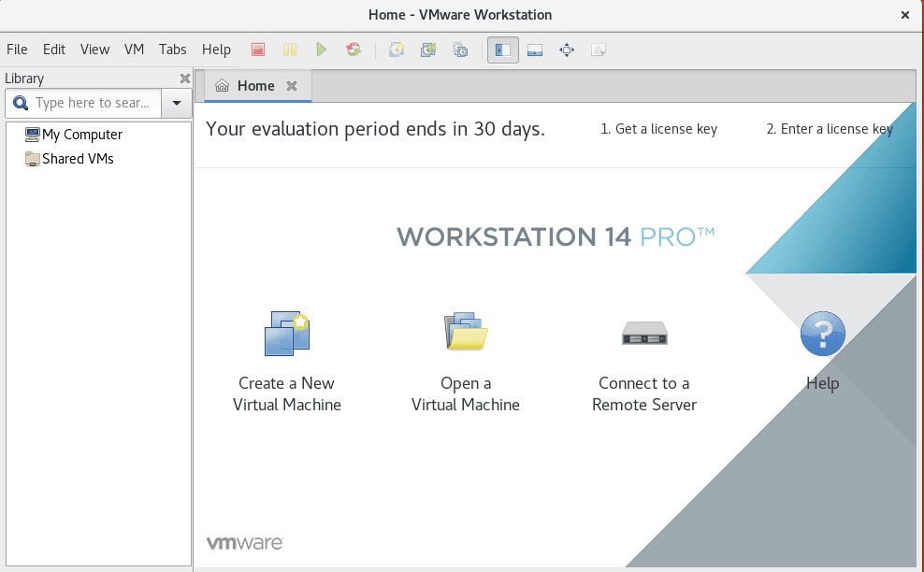924x572 pixels.
Task: Revert the VM to its snapshot
Action: [x=428, y=50]
